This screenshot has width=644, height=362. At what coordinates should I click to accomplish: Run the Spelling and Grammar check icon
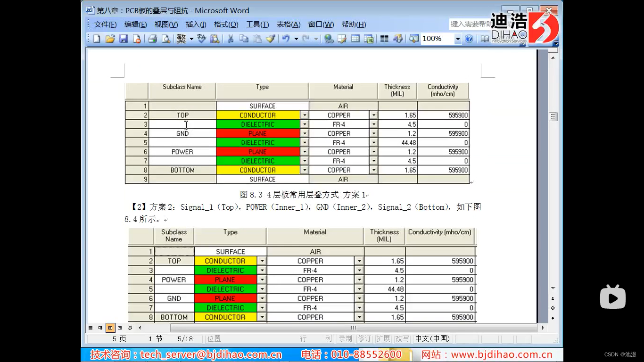(202, 39)
